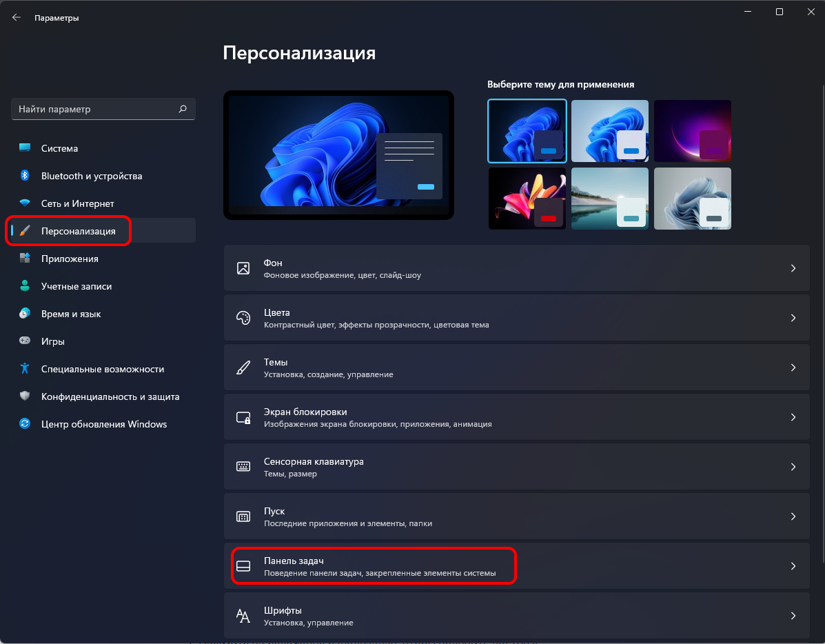Expand the Панель задач row chevron
Screen dimensions: 825x644
click(x=793, y=566)
